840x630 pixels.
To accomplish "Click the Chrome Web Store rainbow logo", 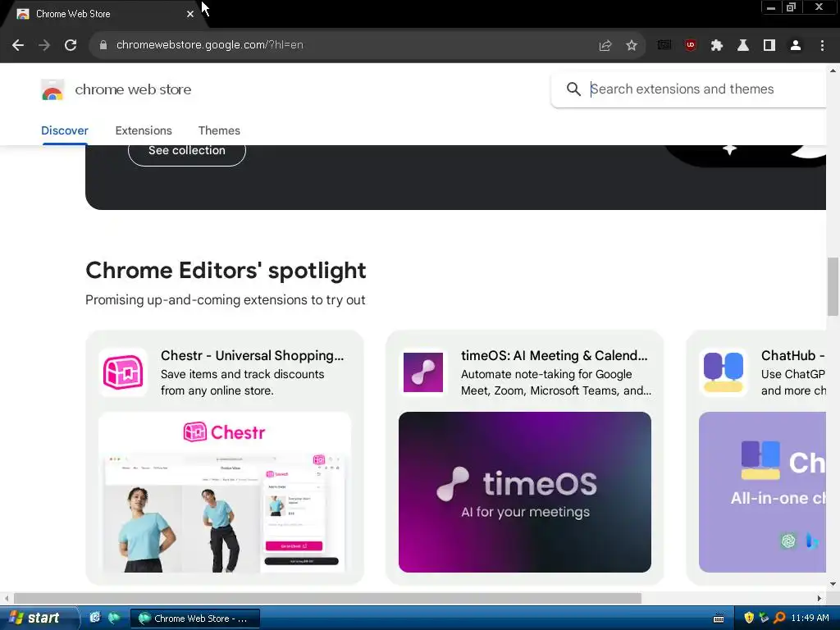I will [x=52, y=90].
